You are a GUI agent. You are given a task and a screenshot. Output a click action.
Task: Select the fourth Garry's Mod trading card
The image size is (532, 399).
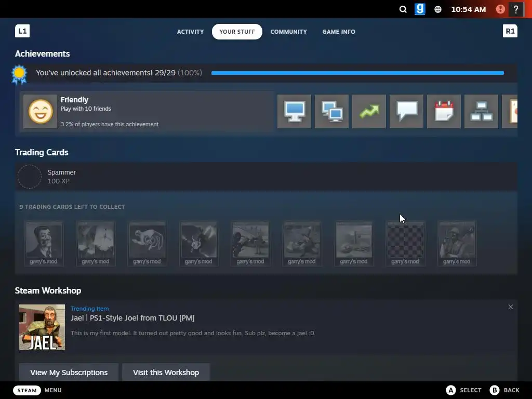coord(199,244)
